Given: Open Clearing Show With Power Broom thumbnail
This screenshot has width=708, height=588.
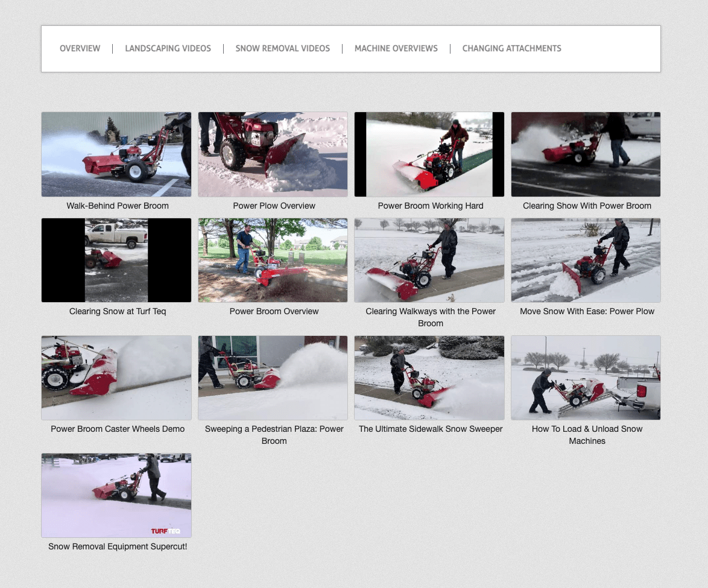Looking at the screenshot, I should pos(586,154).
